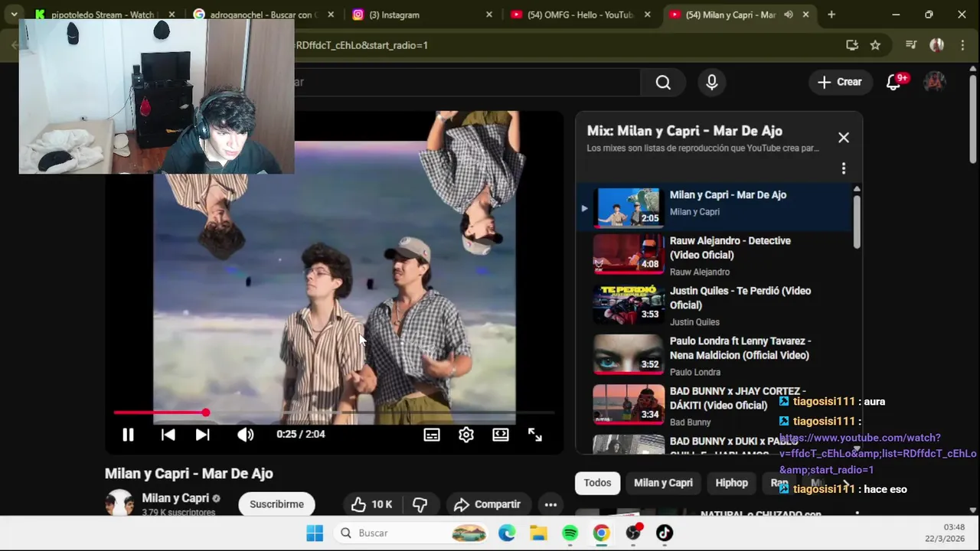Click the YouTube search magnifier button

point(663,82)
